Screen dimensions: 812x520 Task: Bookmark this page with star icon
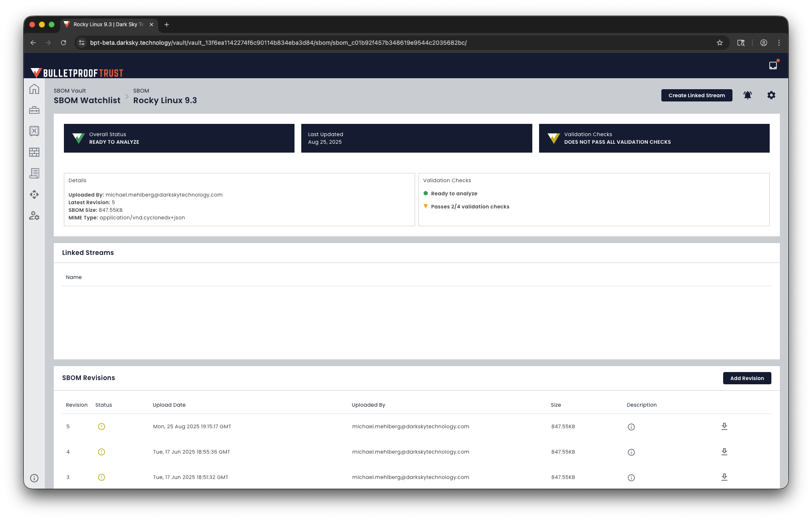pyautogui.click(x=720, y=43)
